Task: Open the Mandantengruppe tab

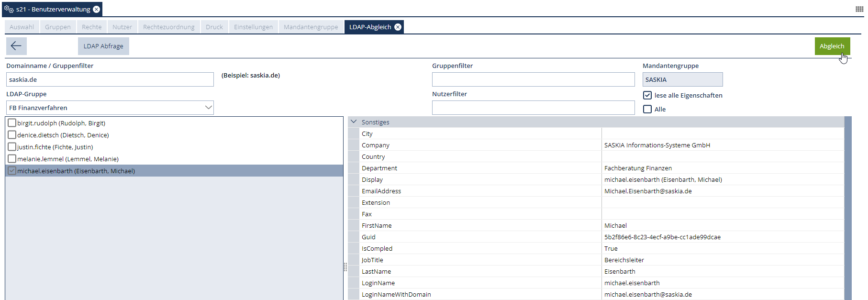Action: point(311,27)
